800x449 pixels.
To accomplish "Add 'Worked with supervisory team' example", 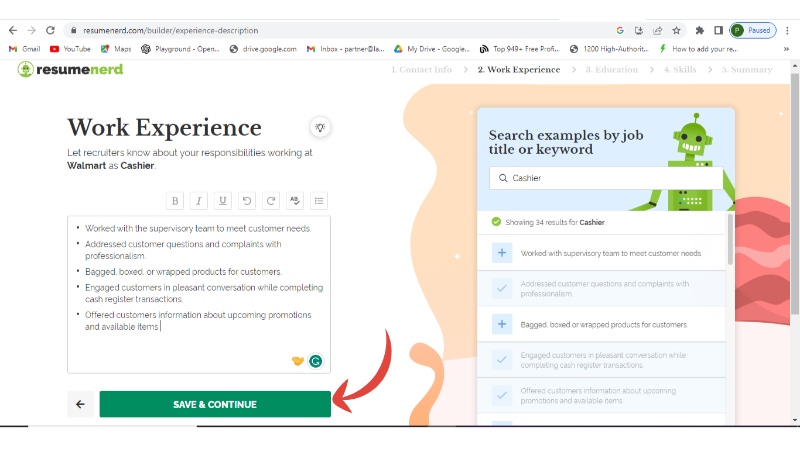I will pyautogui.click(x=502, y=253).
